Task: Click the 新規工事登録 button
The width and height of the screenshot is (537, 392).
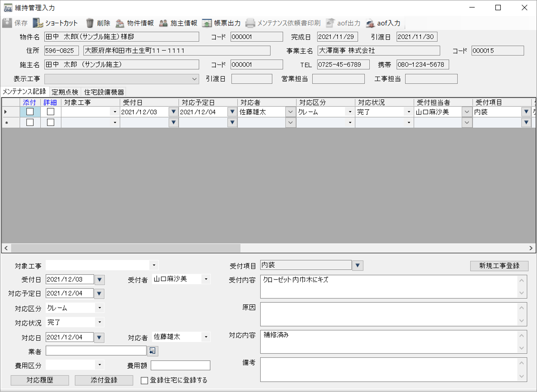Action: click(499, 266)
